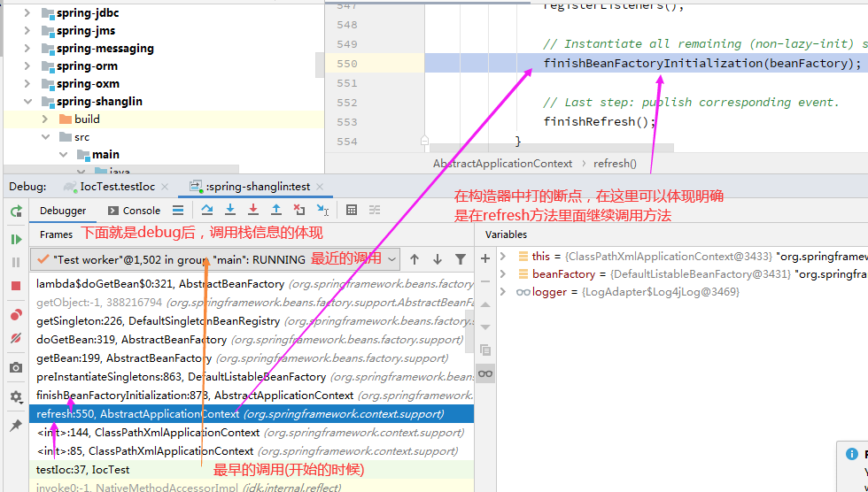Expand the spring-jms module
The height and width of the screenshot is (492, 868).
27,30
